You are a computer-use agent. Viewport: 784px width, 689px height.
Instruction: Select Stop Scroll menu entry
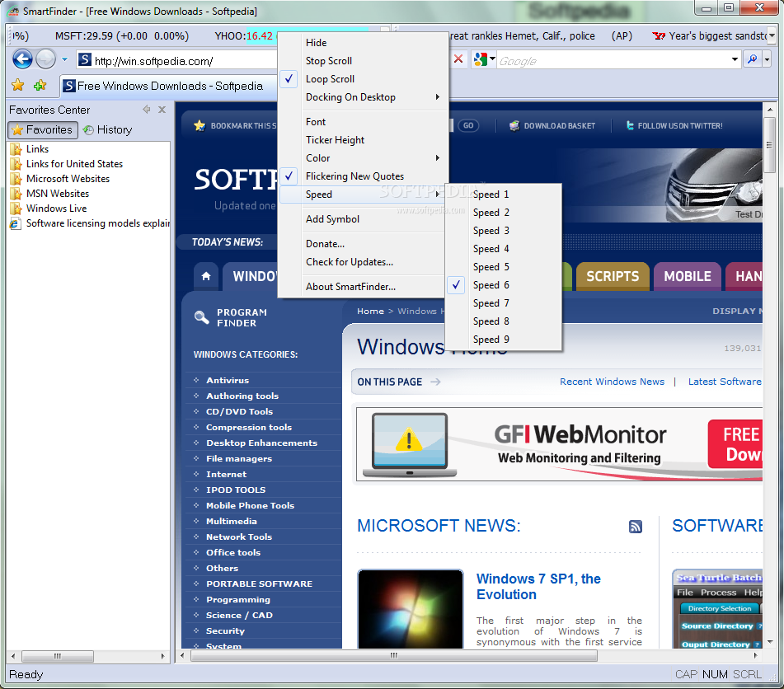pos(364,61)
